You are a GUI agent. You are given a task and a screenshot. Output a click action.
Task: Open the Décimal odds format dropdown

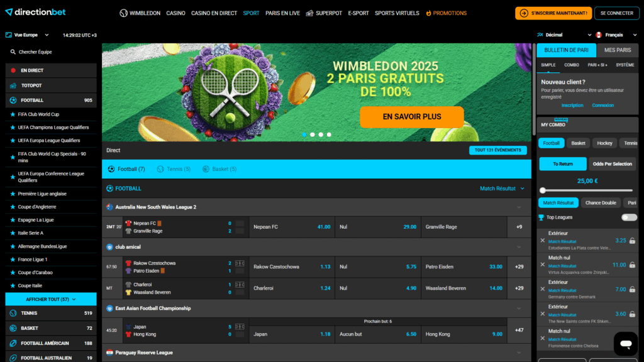564,35
